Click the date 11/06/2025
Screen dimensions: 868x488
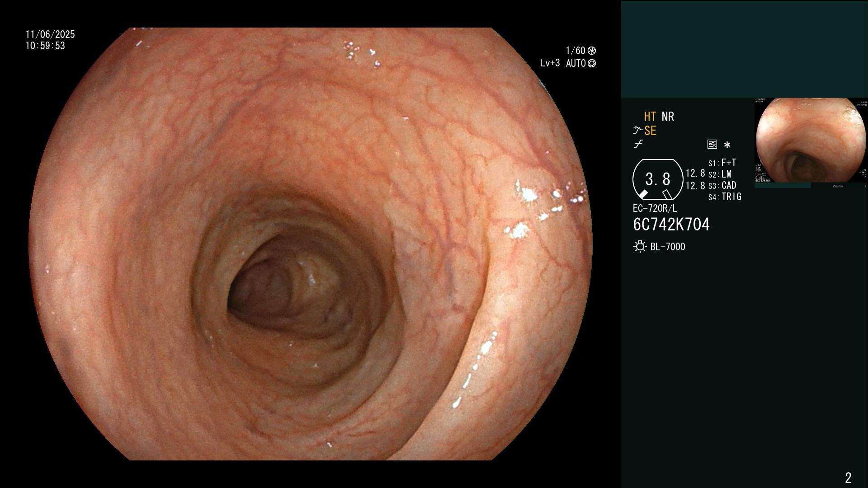coord(50,34)
